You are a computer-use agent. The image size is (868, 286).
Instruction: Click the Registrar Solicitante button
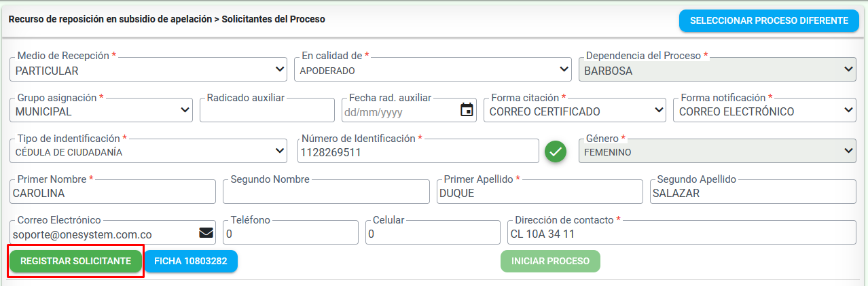[x=75, y=262]
